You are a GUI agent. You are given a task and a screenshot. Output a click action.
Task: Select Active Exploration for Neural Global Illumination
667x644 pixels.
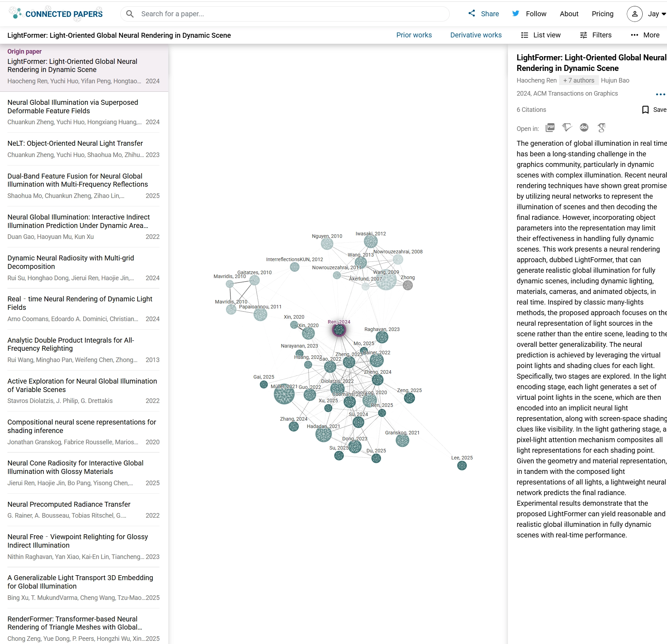pyautogui.click(x=83, y=391)
